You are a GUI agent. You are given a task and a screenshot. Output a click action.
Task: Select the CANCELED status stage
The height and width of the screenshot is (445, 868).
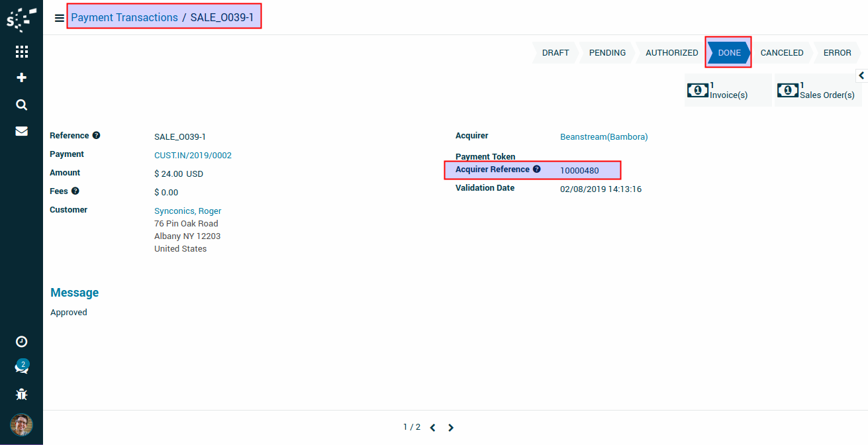tap(781, 53)
